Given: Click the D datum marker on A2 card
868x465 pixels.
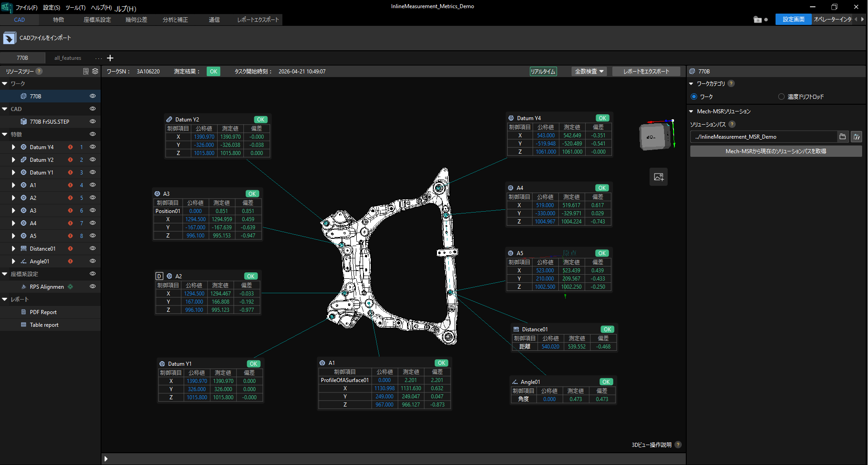Looking at the screenshot, I should coord(159,276).
